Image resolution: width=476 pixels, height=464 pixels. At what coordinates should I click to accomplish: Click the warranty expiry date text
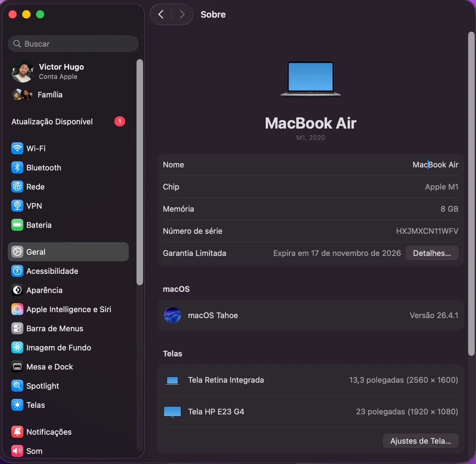[337, 253]
